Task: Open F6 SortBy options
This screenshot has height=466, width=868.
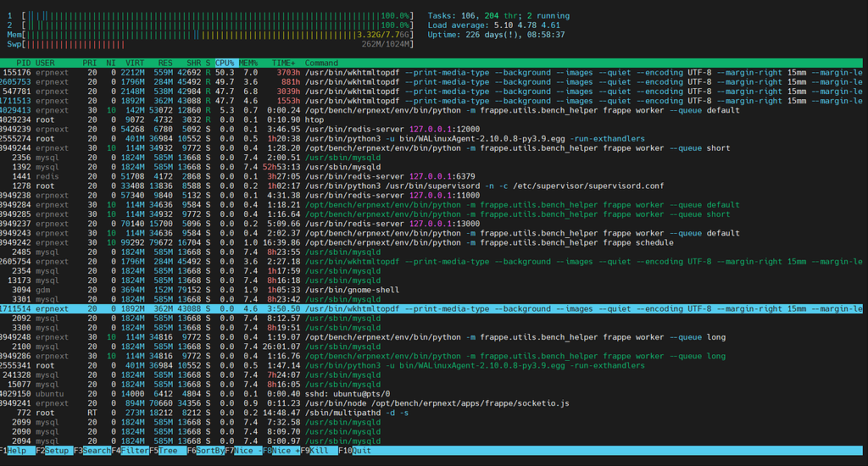Action: click(x=205, y=451)
